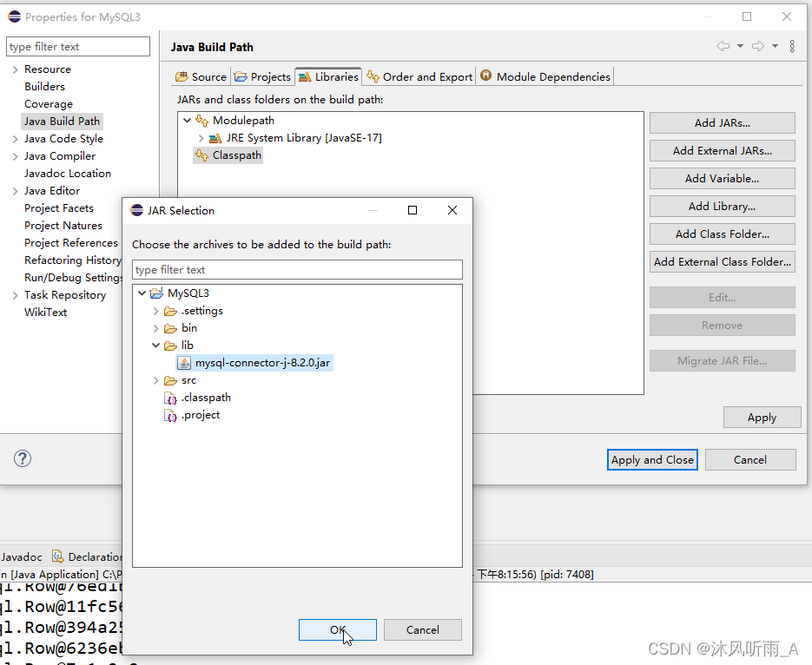Screen dimensions: 812x665
Task: Collapse the lib folder node
Action: [155, 346]
